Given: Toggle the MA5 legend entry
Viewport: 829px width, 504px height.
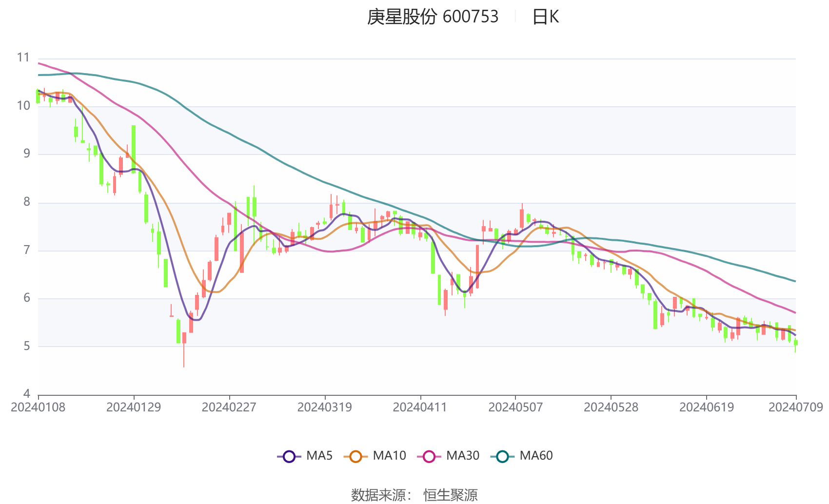Looking at the screenshot, I should (x=305, y=456).
